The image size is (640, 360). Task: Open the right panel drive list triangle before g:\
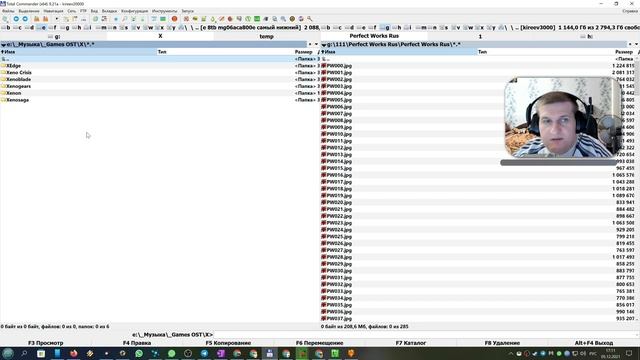324,44
